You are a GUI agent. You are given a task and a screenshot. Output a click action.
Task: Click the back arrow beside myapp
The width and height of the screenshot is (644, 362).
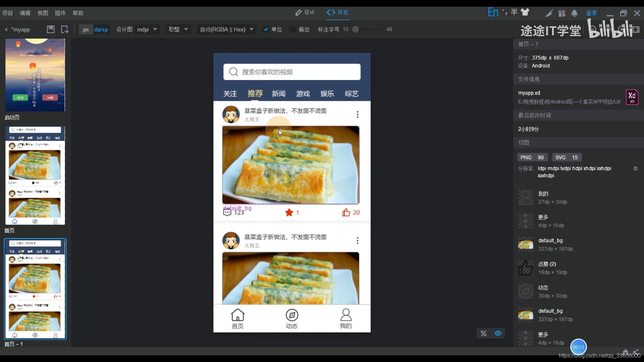6,29
